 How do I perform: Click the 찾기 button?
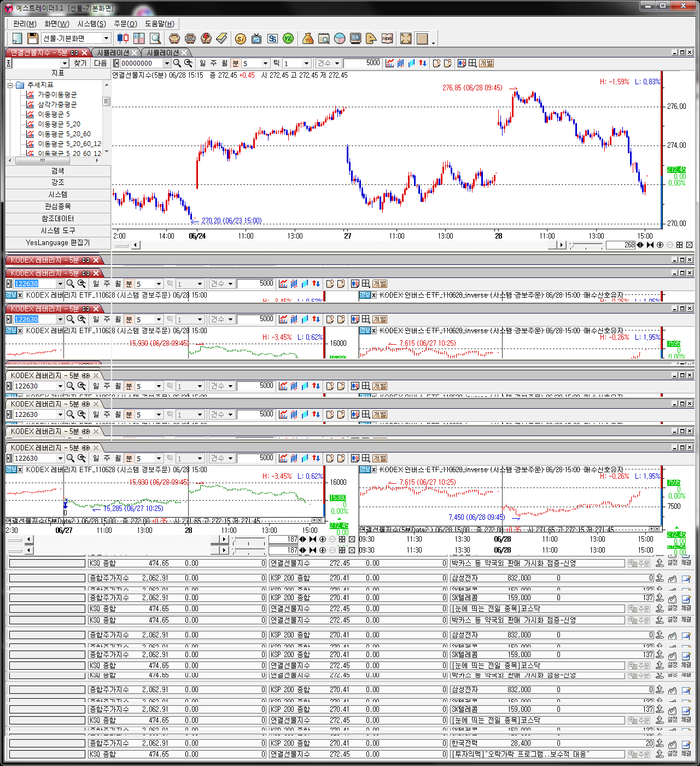tap(80, 63)
